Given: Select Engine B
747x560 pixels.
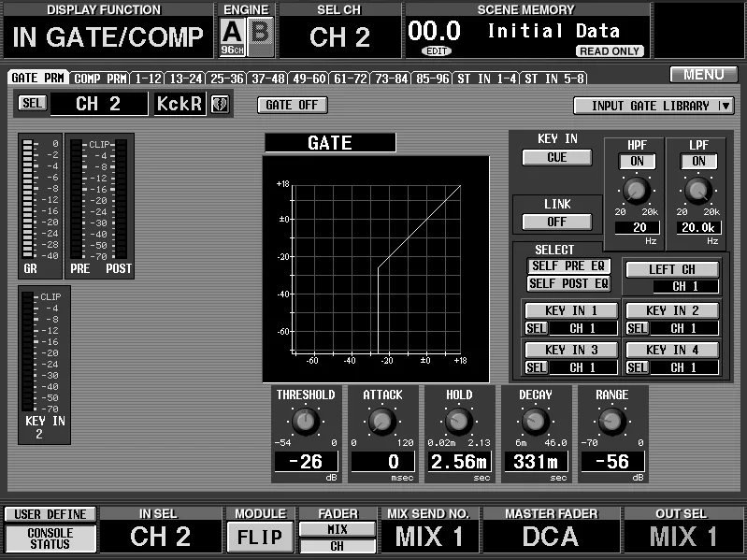Looking at the screenshot, I should tap(261, 36).
